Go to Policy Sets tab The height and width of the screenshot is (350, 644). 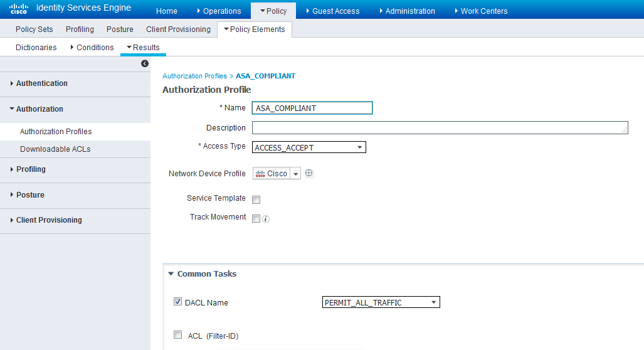tap(34, 29)
